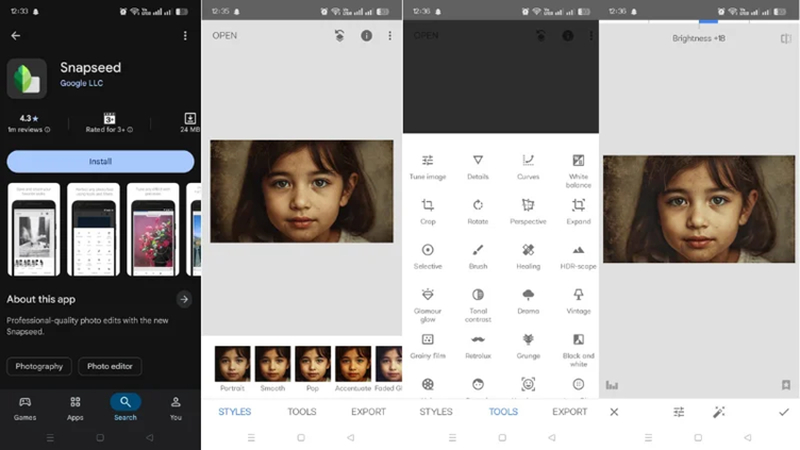Viewport: 800px width, 450px height.
Task: Open the Grainy film filter
Action: [428, 346]
